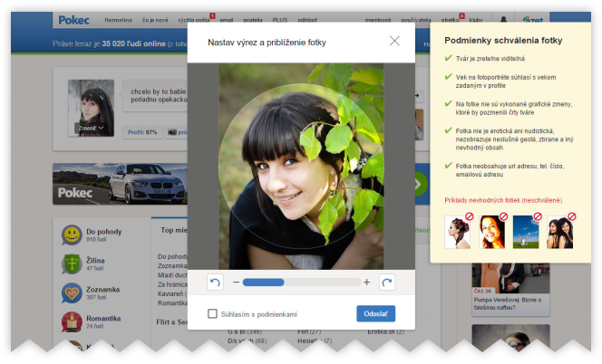This screenshot has height=364, width=602.
Task: Click the Pokec logo in header
Action: tap(73, 20)
